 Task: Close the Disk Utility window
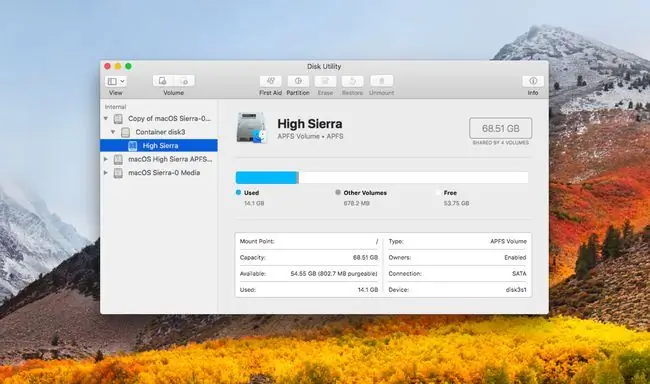(107, 66)
